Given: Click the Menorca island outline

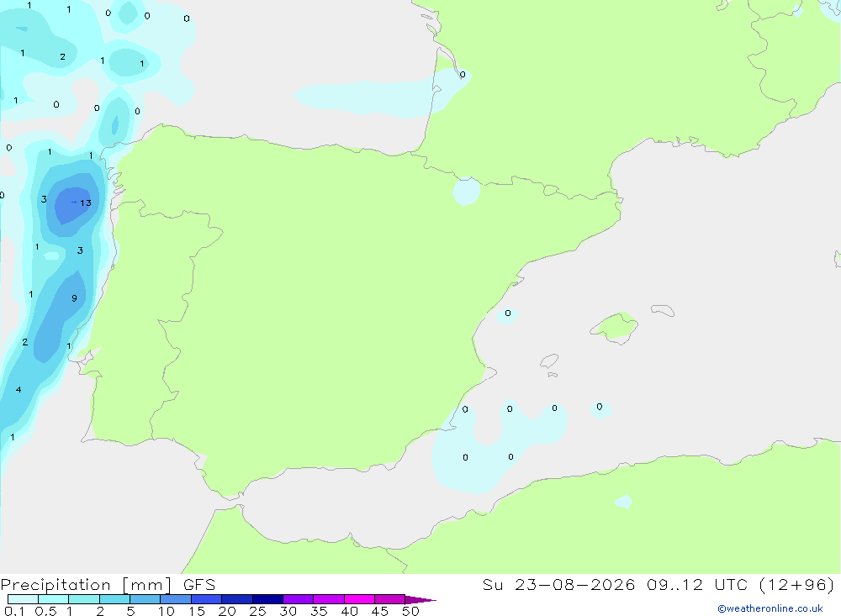Looking at the screenshot, I should 663,310.
